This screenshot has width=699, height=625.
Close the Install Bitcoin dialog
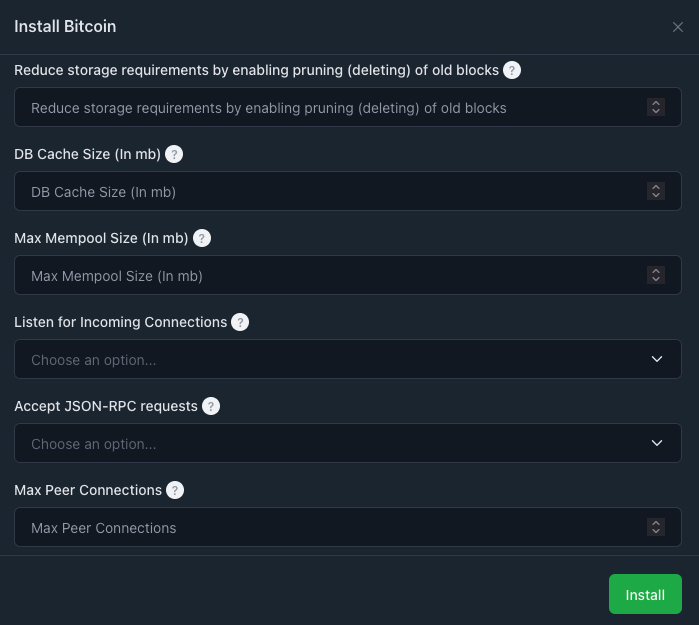coord(678,27)
